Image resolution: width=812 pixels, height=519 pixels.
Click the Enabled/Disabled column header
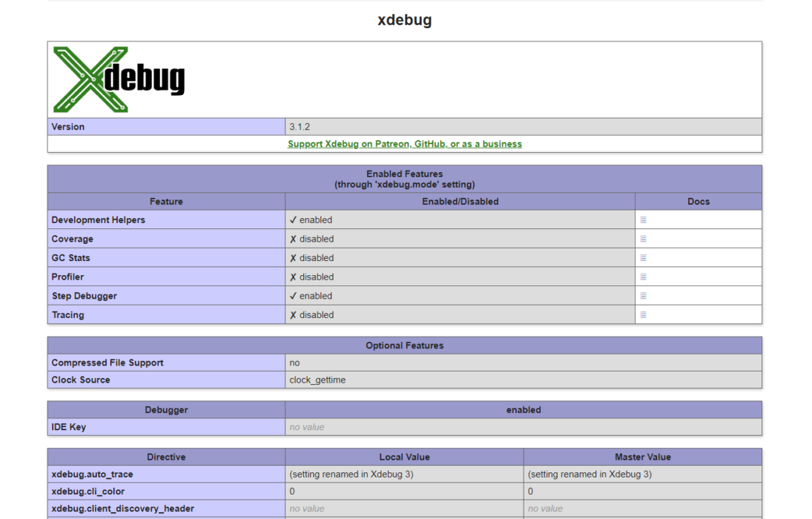[460, 202]
